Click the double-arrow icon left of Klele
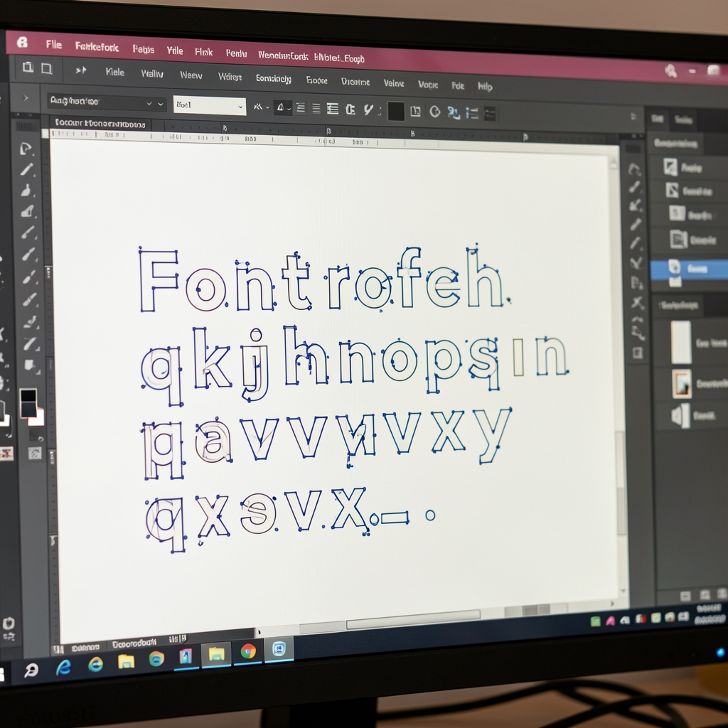This screenshot has height=728, width=728. tap(81, 70)
